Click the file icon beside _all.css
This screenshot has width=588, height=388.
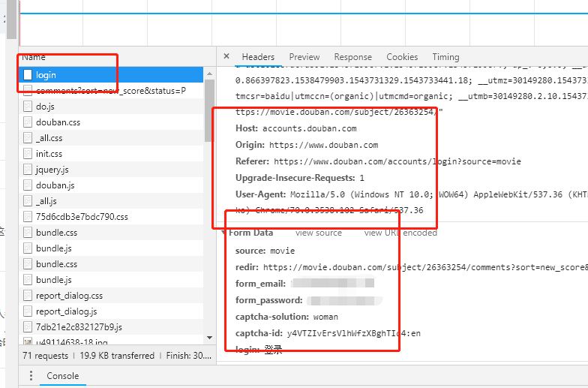[27, 138]
